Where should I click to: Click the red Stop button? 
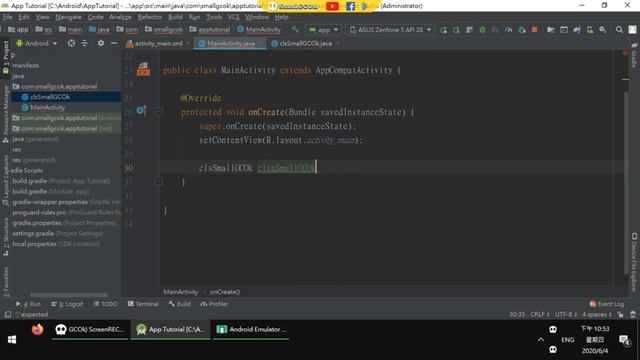(x=534, y=30)
